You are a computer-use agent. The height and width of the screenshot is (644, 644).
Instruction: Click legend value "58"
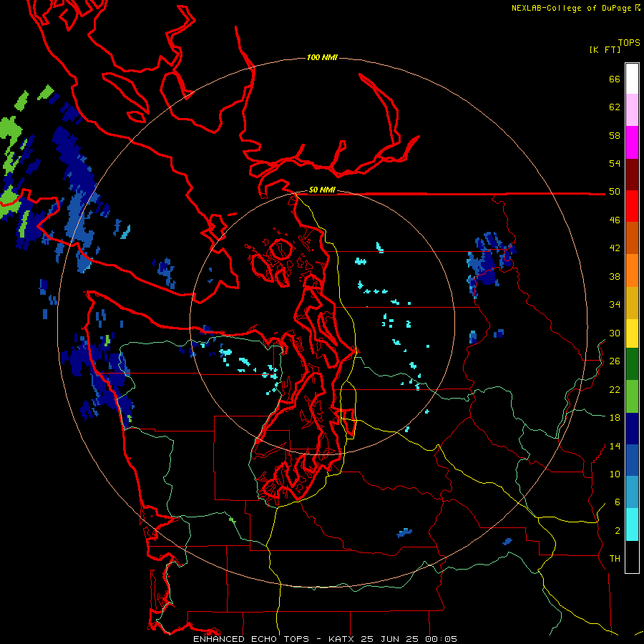615,135
